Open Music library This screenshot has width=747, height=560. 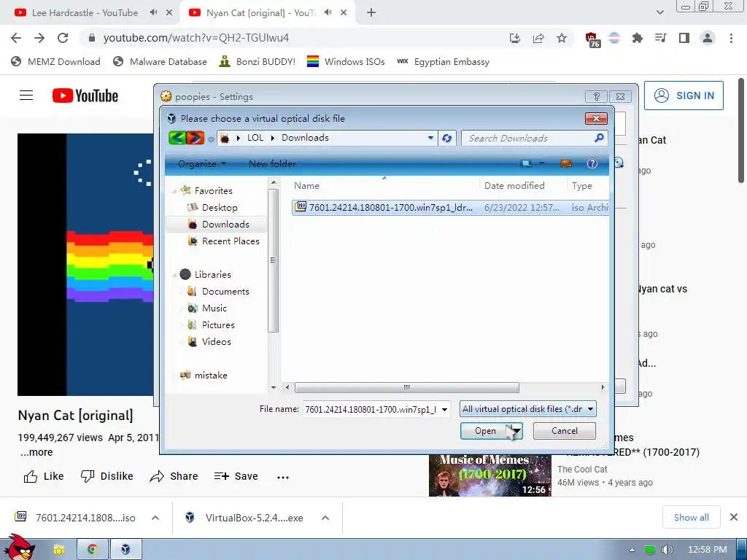coord(214,308)
